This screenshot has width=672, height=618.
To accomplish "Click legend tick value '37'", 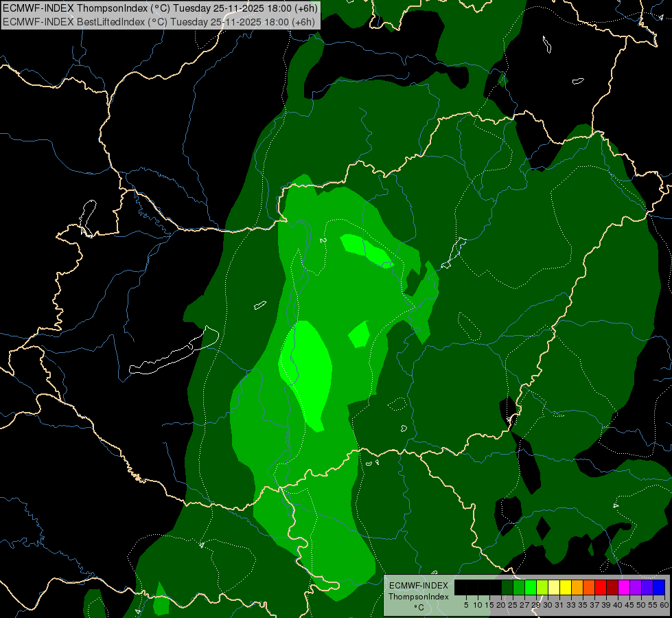I will tap(595, 605).
